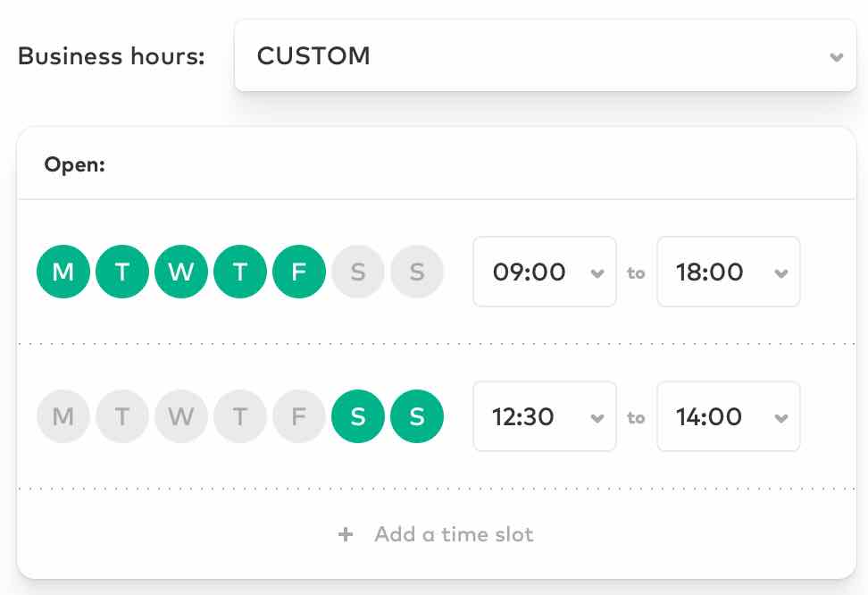Open the 14:00 end time selector
This screenshot has width=868, height=595.
[x=728, y=416]
